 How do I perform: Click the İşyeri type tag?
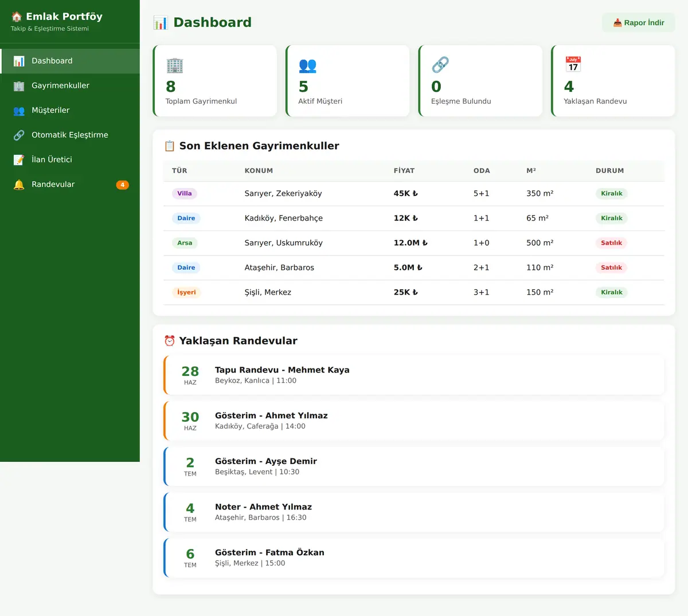tap(186, 292)
